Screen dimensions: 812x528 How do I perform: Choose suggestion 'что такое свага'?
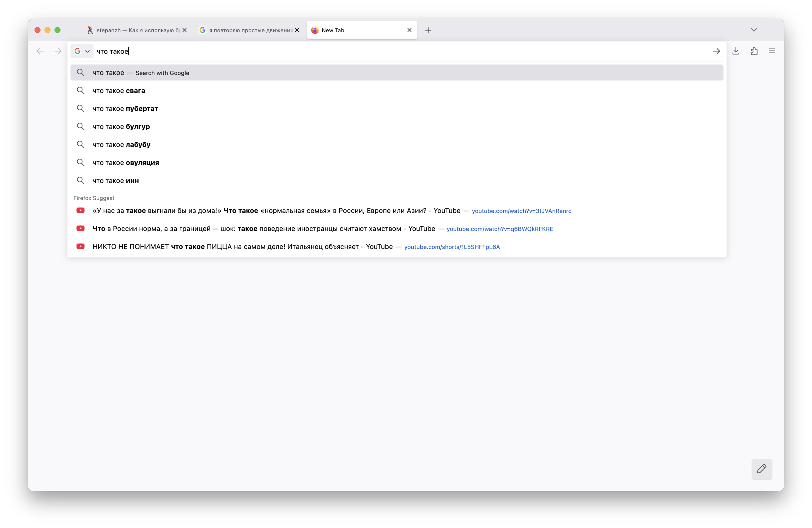coord(397,90)
